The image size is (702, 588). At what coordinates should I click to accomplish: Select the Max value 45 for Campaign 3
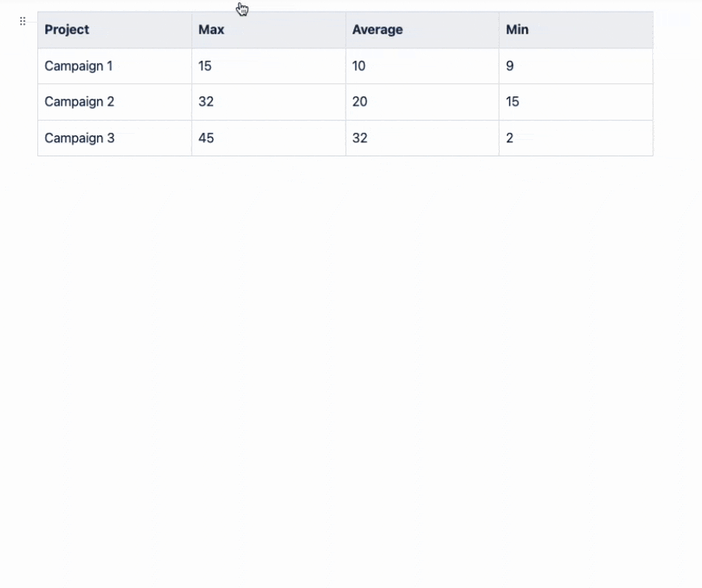205,138
